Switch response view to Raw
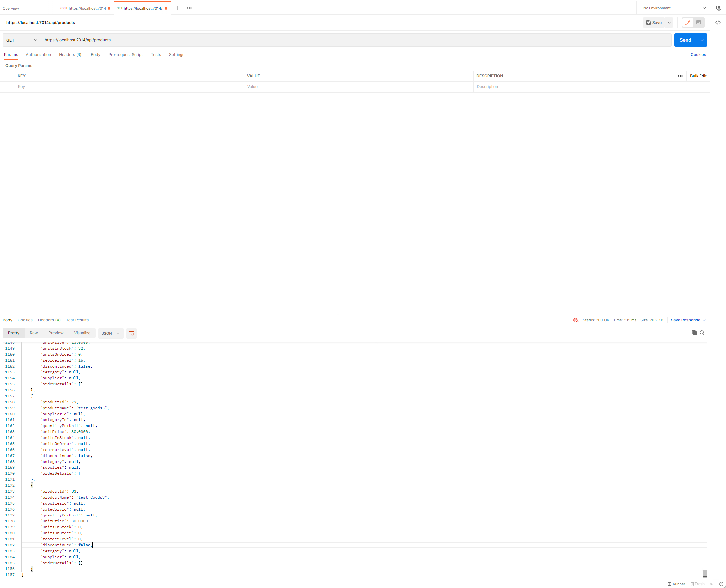 coord(33,333)
